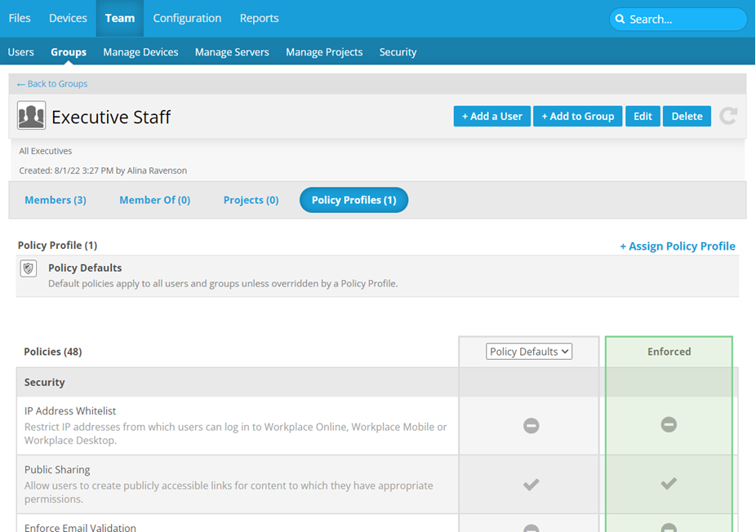
Task: Click the Add a User button
Action: tap(491, 116)
